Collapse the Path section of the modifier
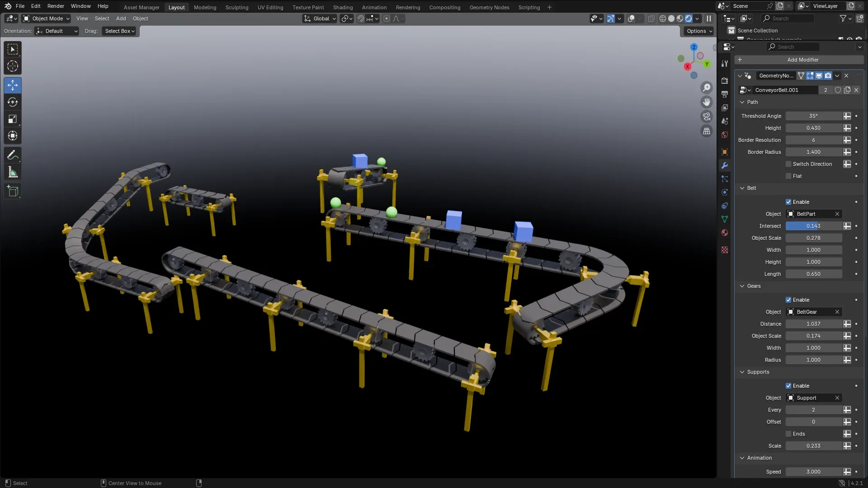This screenshot has height=488, width=868. (742, 102)
